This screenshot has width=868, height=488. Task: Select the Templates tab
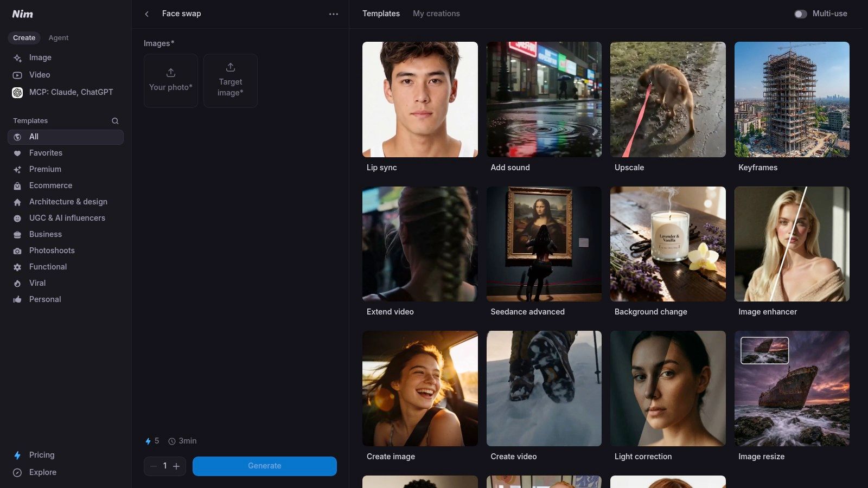click(x=381, y=14)
